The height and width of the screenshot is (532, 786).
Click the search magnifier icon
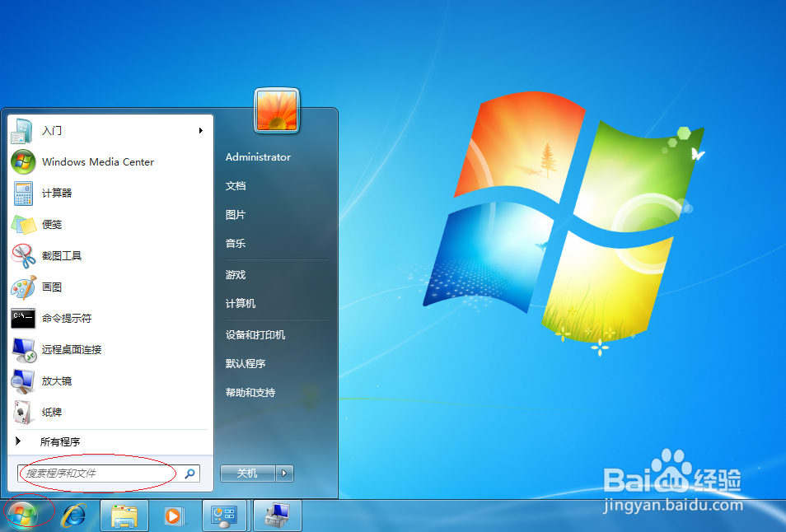[190, 474]
